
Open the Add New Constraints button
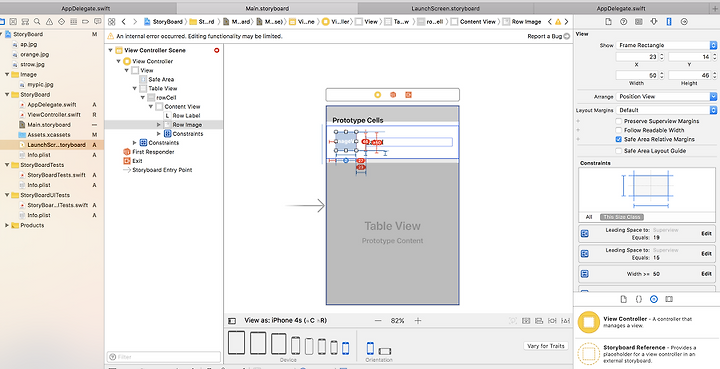point(552,321)
